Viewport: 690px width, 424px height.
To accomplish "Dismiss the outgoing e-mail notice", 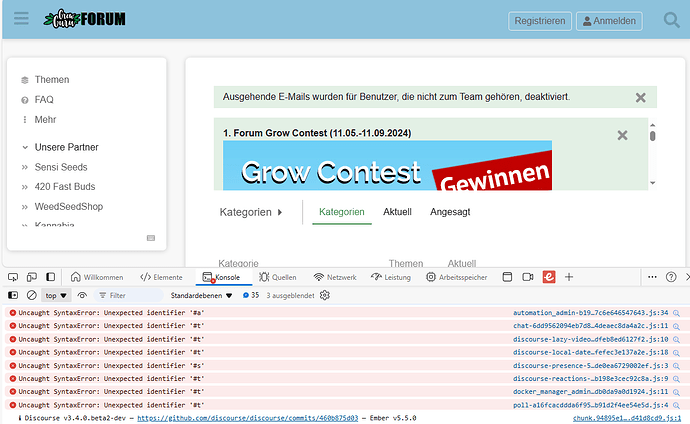I will 641,98.
